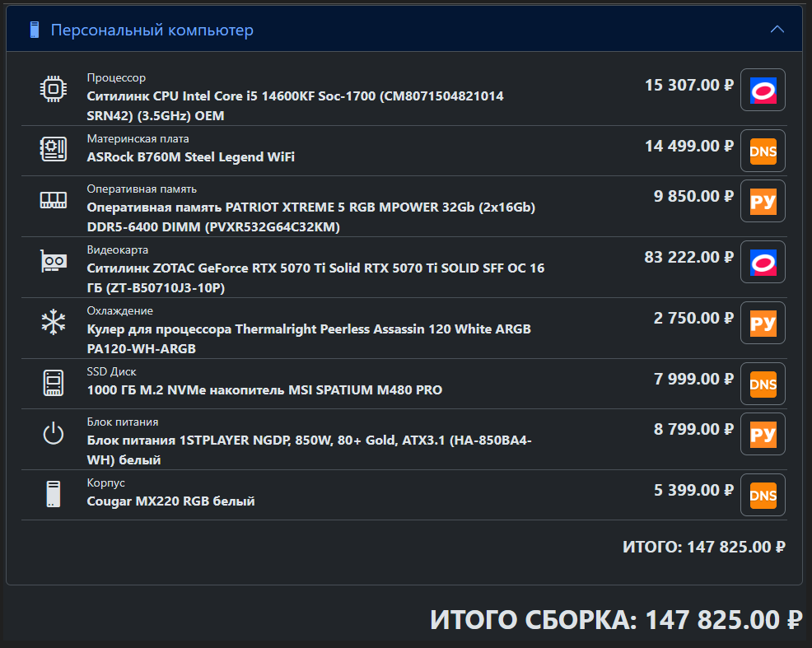Select the Корпус category label
Screen dimensions: 812x648
click(x=105, y=483)
